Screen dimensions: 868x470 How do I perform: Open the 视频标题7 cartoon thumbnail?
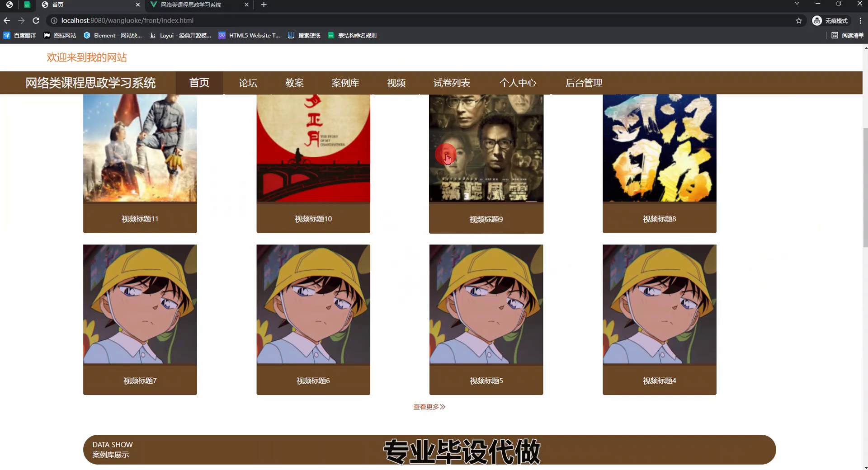point(140,304)
